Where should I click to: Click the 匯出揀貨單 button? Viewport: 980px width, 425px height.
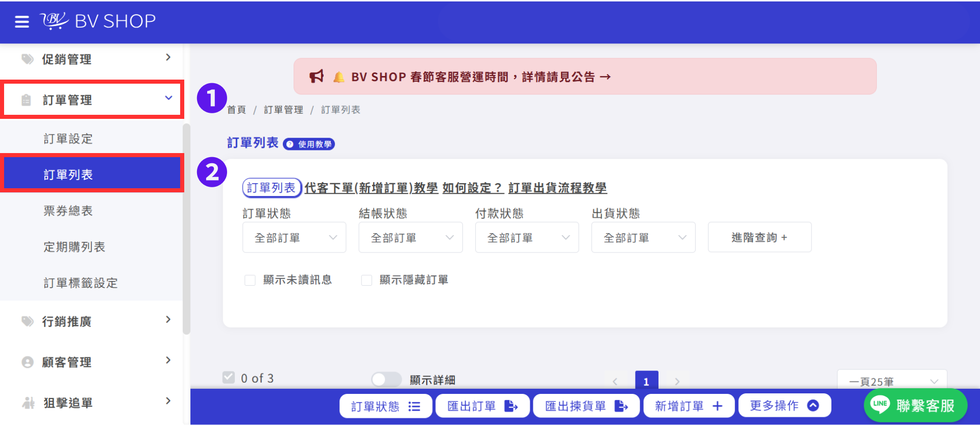pos(586,406)
